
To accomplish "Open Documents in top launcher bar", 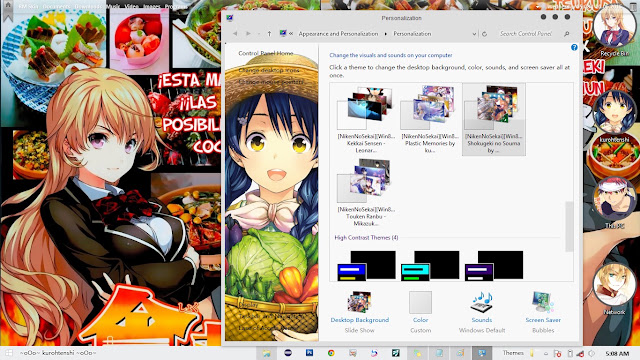I will coord(56,7).
